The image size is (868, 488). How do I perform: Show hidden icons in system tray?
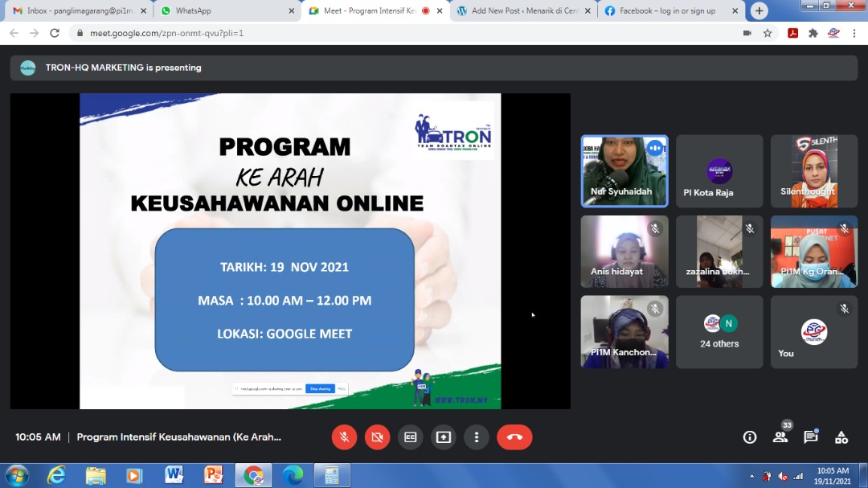[751, 476]
